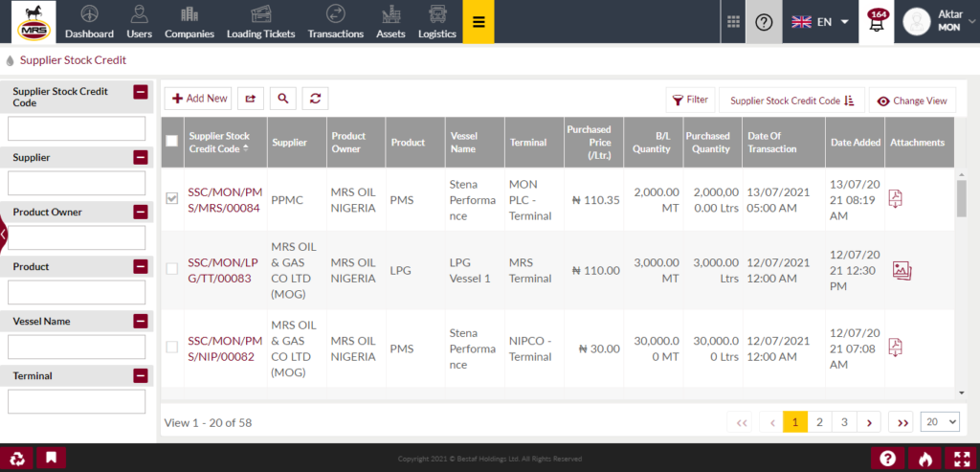
Task: Click the Add New button
Action: pyautogui.click(x=198, y=99)
